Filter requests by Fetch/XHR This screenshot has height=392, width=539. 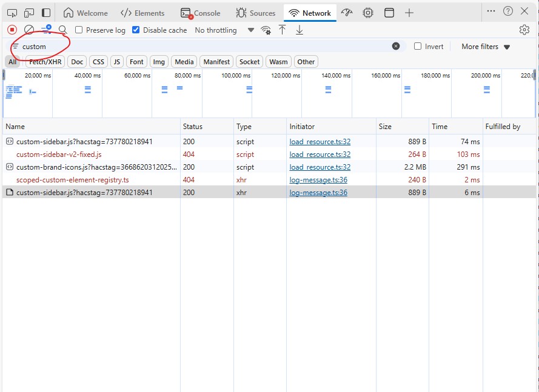(x=46, y=61)
